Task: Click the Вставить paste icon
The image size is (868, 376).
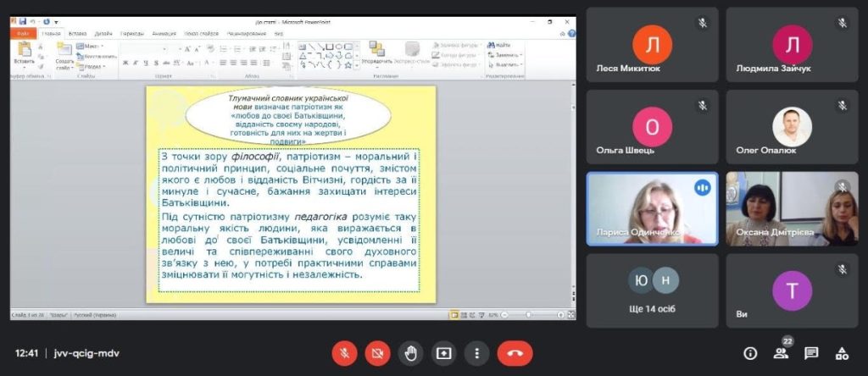Action: pyautogui.click(x=25, y=51)
